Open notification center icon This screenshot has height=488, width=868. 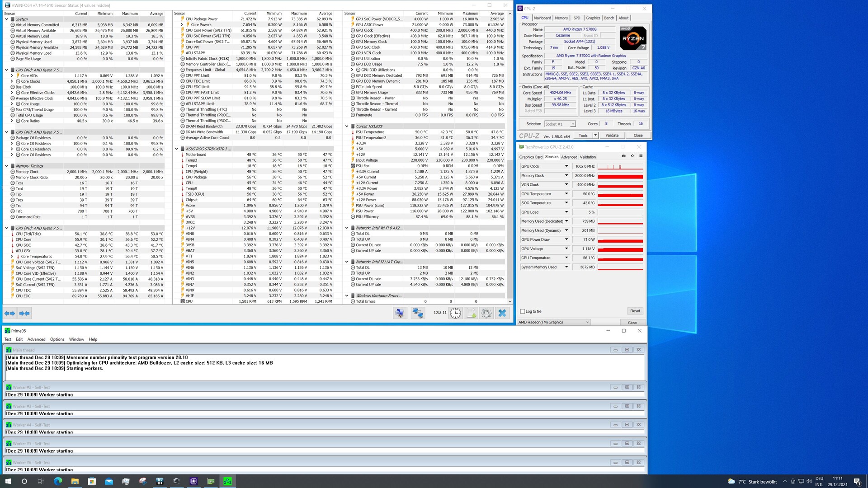pyautogui.click(x=857, y=481)
